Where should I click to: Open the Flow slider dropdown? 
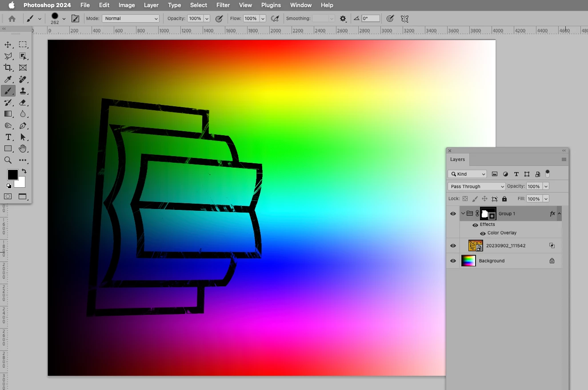(x=263, y=19)
